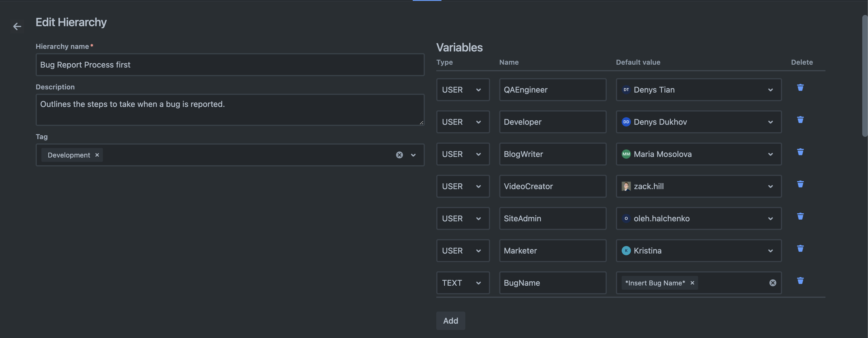Delete the Marketer variable row
The image size is (868, 338).
[x=800, y=248]
